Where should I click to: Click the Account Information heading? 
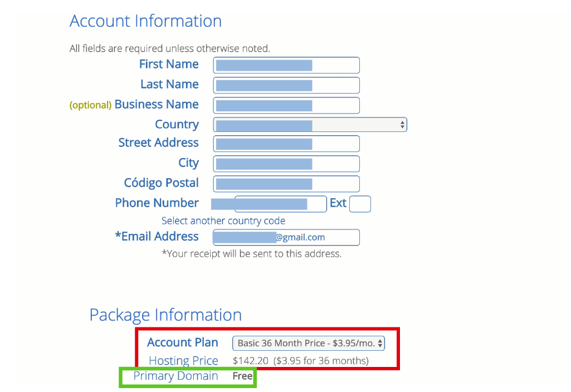click(145, 21)
